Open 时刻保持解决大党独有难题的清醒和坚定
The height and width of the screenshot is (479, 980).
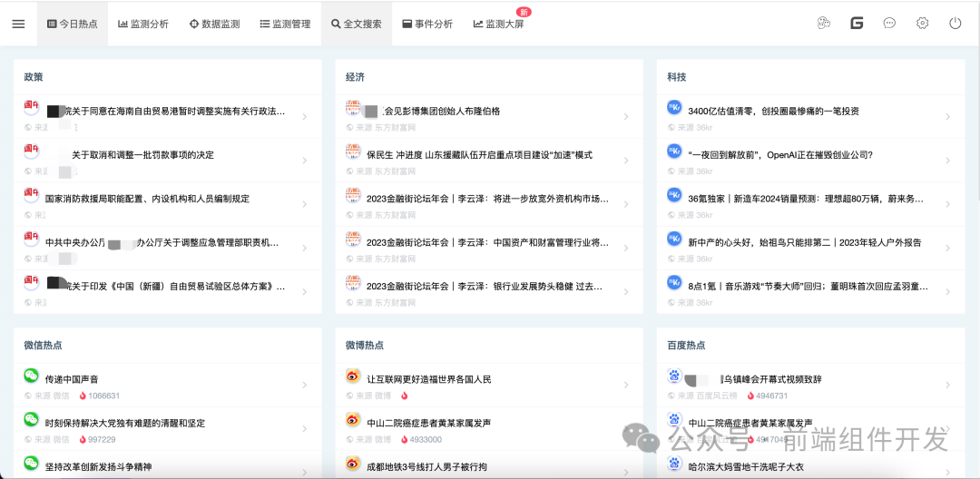click(x=125, y=423)
